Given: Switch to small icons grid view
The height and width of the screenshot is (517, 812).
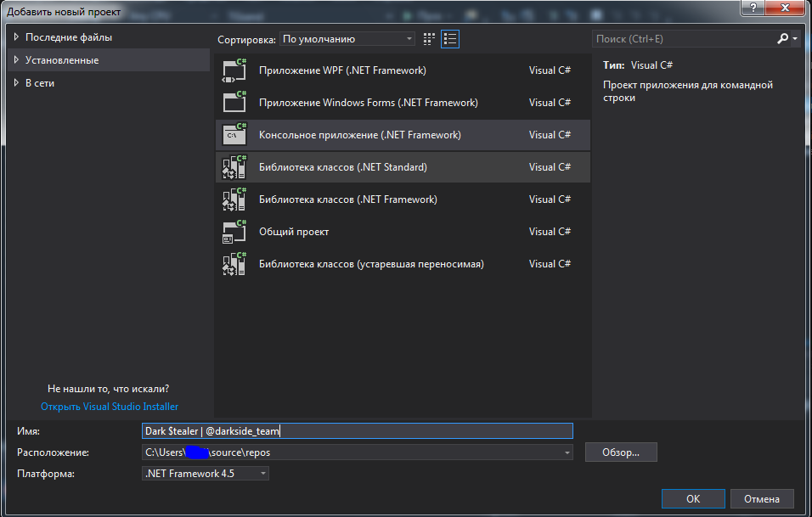Looking at the screenshot, I should click(x=429, y=39).
